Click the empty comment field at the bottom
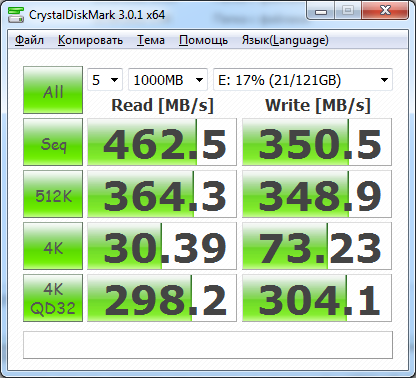This screenshot has width=416, height=378. pos(208,345)
